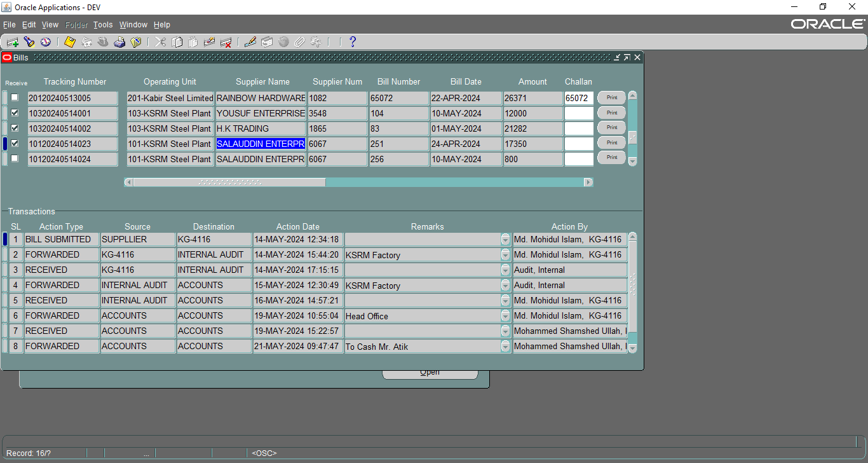
Task: Open Find with the flashlight icon
Action: tap(29, 42)
